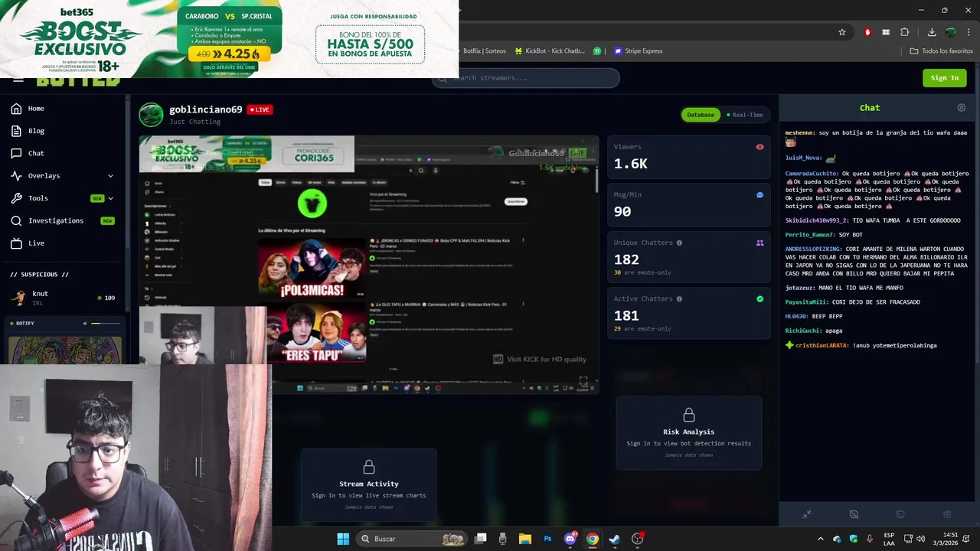Open the Todos los favoritos folder
The width and height of the screenshot is (980, 551).
(x=941, y=51)
